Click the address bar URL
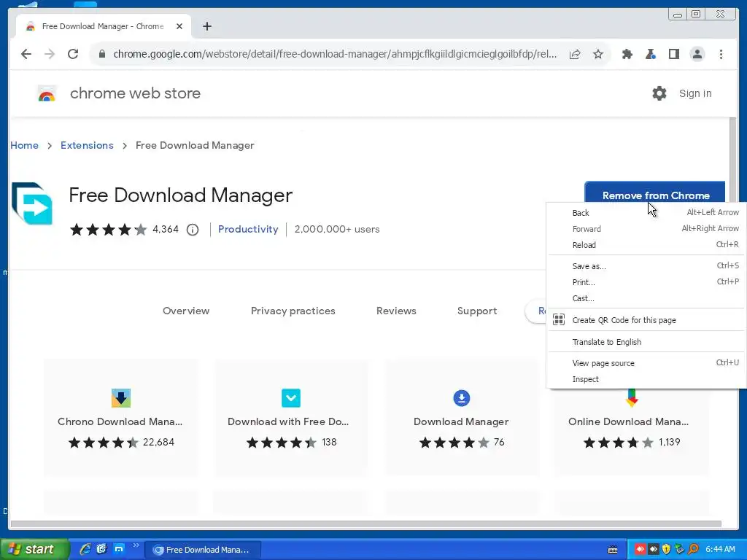This screenshot has height=560, width=747. point(335,54)
